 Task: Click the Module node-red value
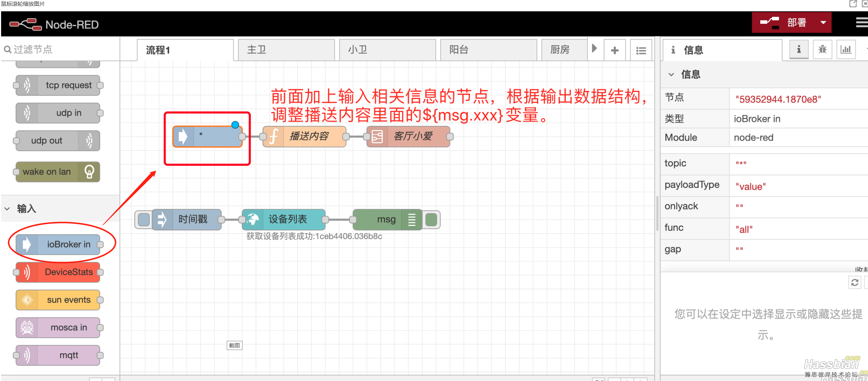click(x=754, y=138)
